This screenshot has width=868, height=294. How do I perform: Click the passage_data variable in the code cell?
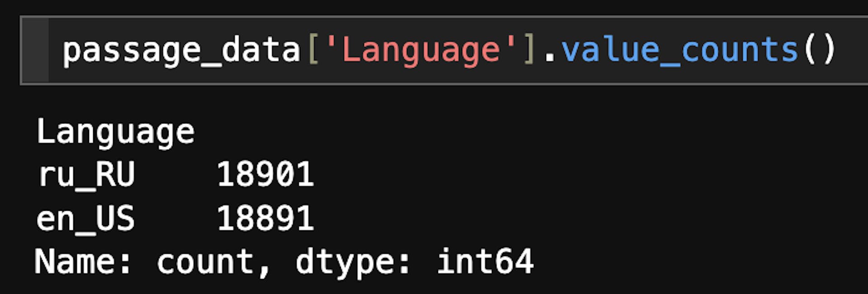pos(181,51)
